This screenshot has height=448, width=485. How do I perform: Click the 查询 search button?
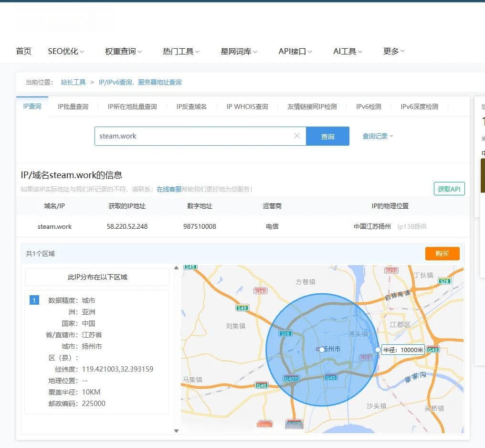coord(327,136)
